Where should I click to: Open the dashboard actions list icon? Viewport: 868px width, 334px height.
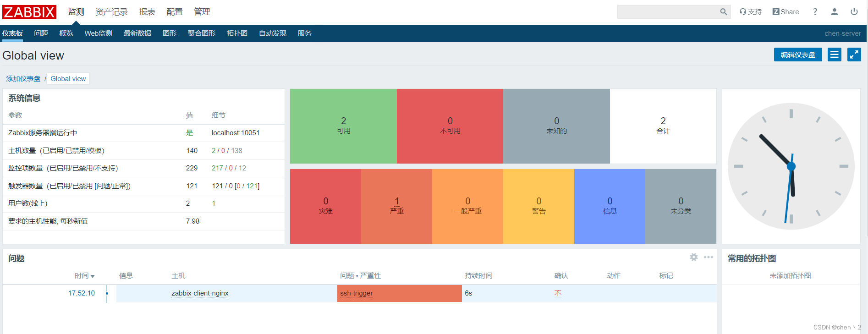835,55
